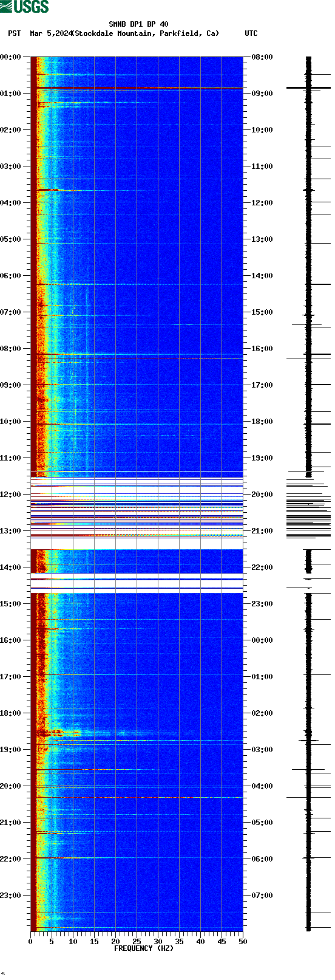Click the red broadband event line after 04:00 UTC
Screen dimensions: 335x980
(137, 797)
